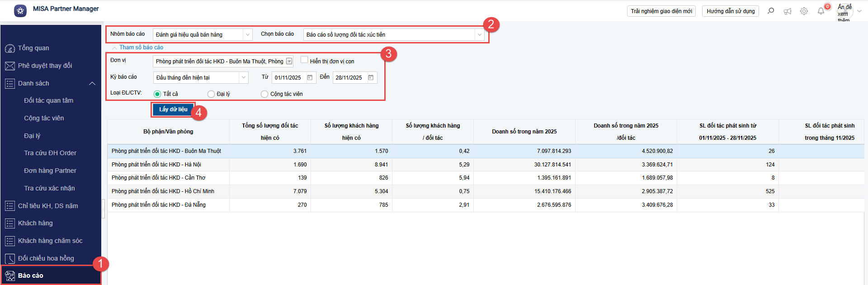Open the settings gear icon
This screenshot has width=868, height=285.
[x=804, y=11]
